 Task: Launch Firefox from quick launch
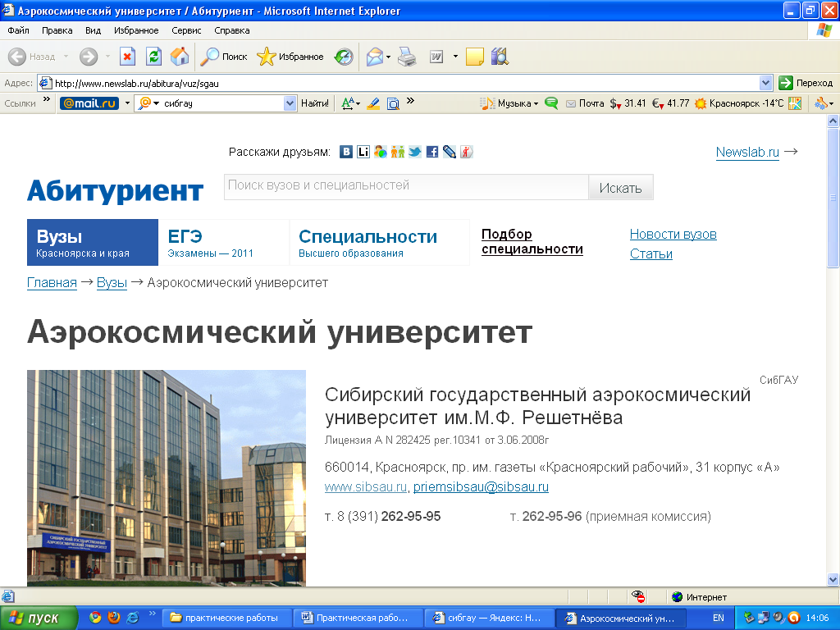[113, 618]
